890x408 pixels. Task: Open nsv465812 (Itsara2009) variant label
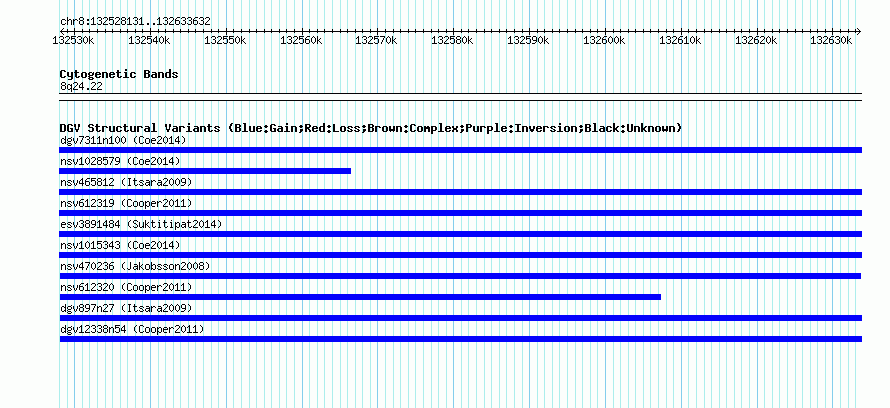tap(126, 182)
